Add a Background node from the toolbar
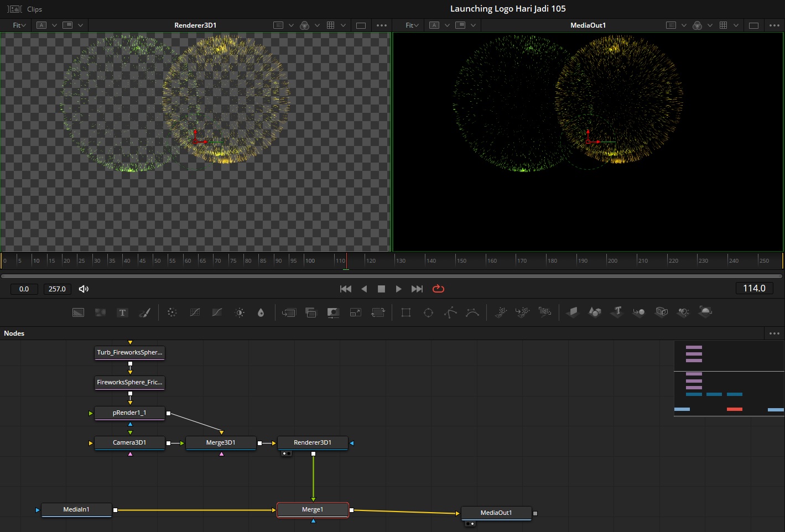This screenshot has height=532, width=785. (78, 312)
